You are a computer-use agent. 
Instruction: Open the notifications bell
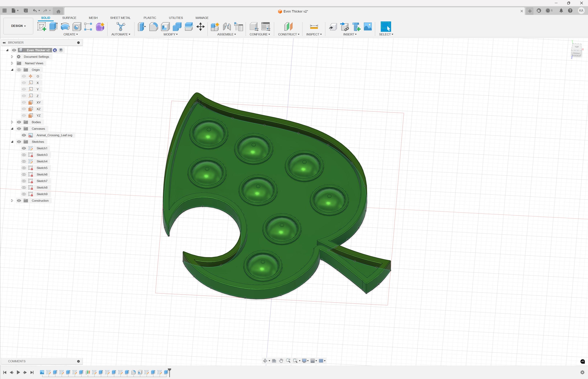tap(561, 11)
